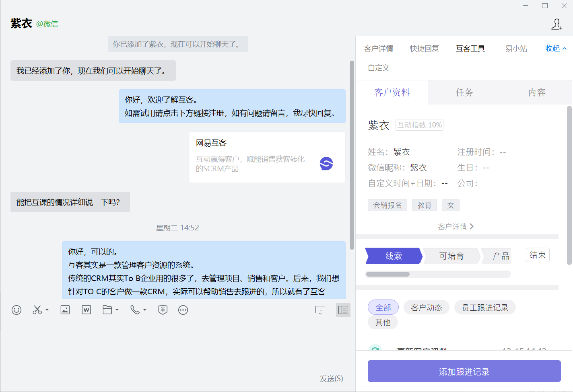Viewport: 573px width, 392px height.
Task: Click the scissors screenshot tool
Action: click(37, 310)
